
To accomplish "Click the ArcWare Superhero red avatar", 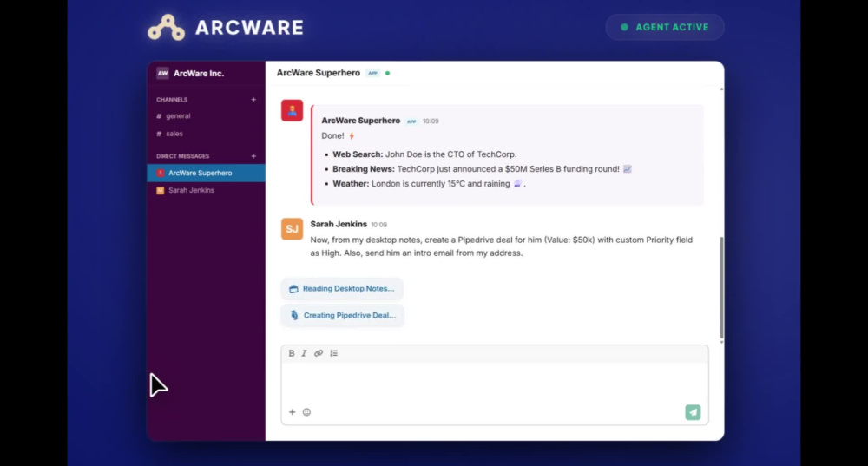I will pyautogui.click(x=292, y=110).
